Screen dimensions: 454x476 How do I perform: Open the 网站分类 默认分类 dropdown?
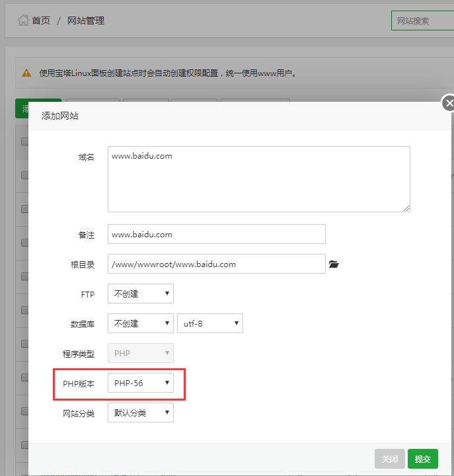click(x=140, y=413)
